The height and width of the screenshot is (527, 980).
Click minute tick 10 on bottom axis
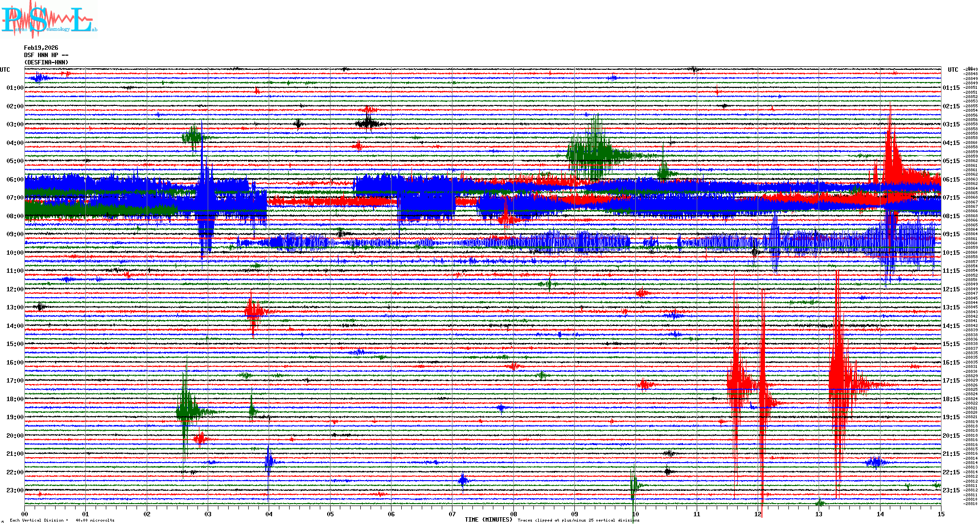[x=635, y=514]
